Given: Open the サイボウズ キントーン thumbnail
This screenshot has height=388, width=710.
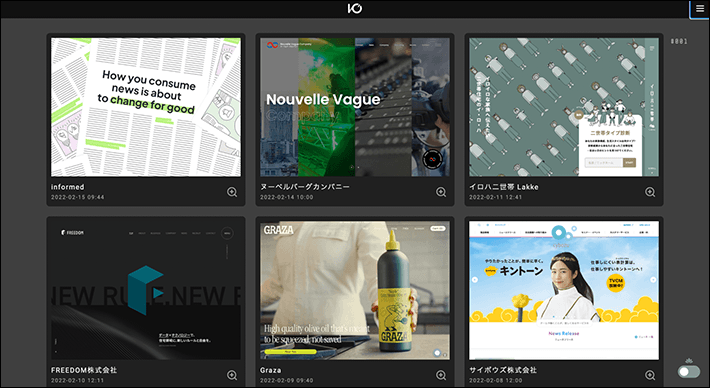Looking at the screenshot, I should pyautogui.click(x=564, y=291).
